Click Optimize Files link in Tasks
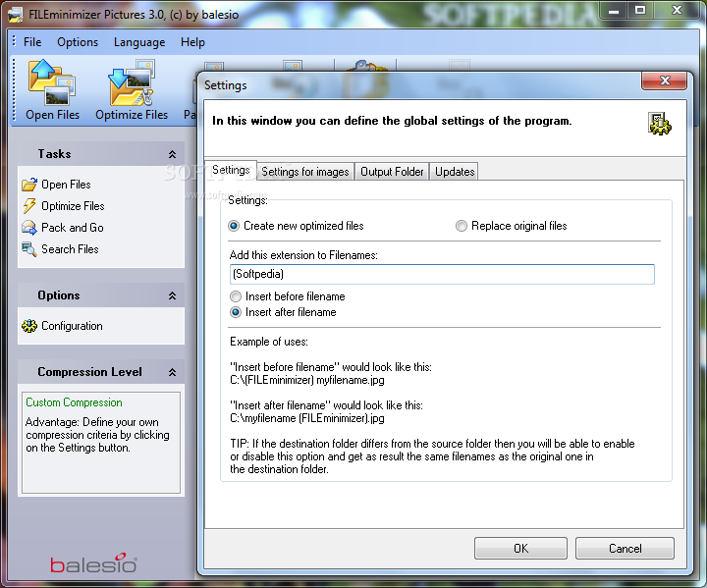This screenshot has height=588, width=707. pos(73,205)
